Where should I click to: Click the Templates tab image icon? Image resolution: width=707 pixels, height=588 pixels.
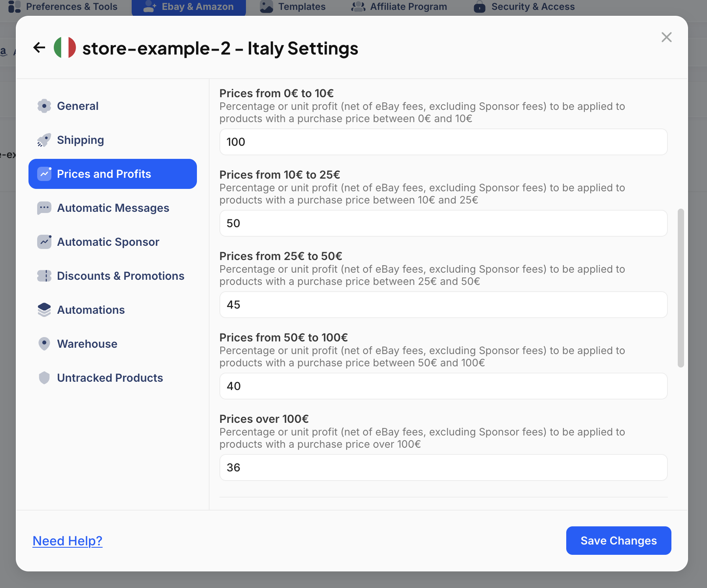pyautogui.click(x=267, y=7)
